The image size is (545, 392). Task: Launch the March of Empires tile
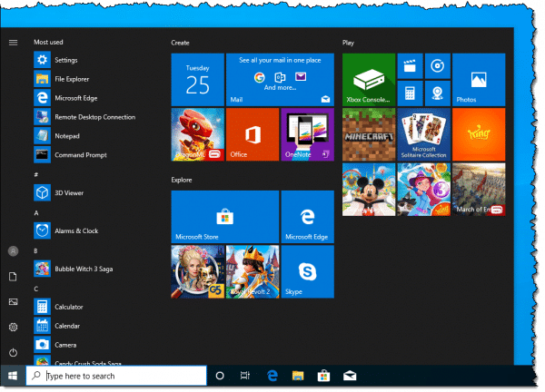point(479,190)
